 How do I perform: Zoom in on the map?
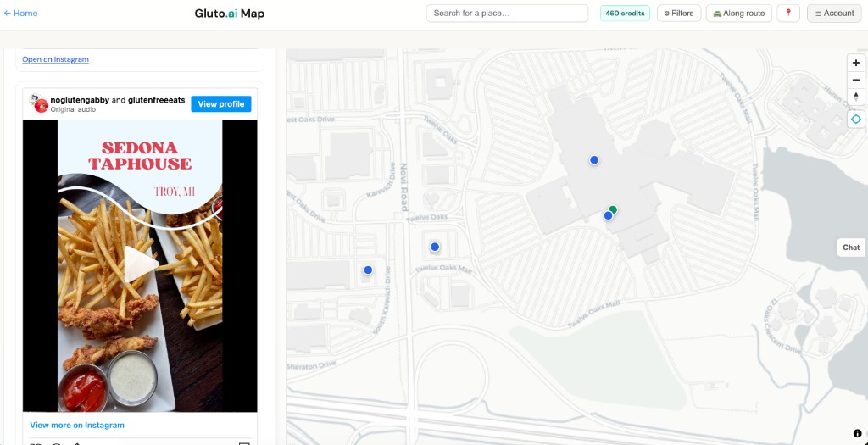(856, 63)
